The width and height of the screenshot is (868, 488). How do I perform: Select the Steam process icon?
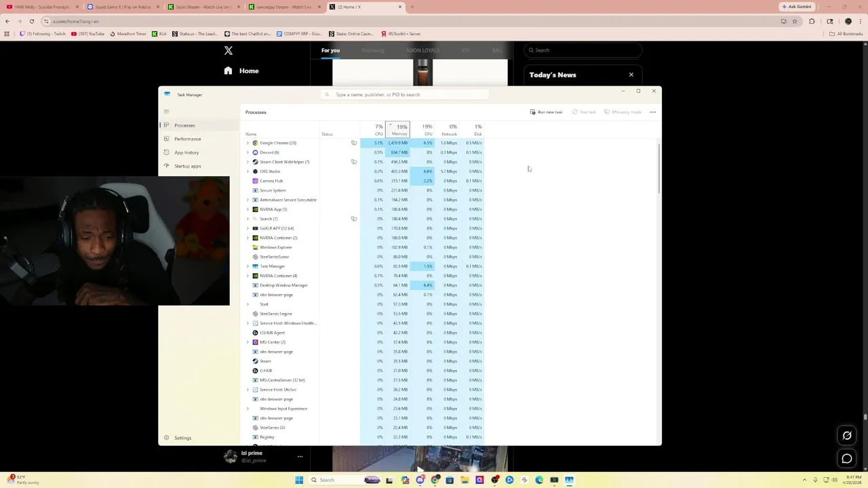tap(255, 361)
